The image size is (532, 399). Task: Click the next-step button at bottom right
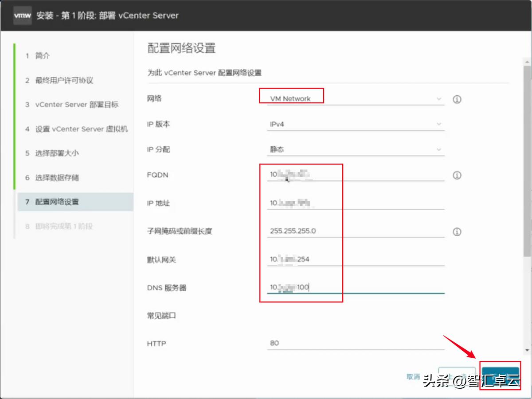point(501,377)
